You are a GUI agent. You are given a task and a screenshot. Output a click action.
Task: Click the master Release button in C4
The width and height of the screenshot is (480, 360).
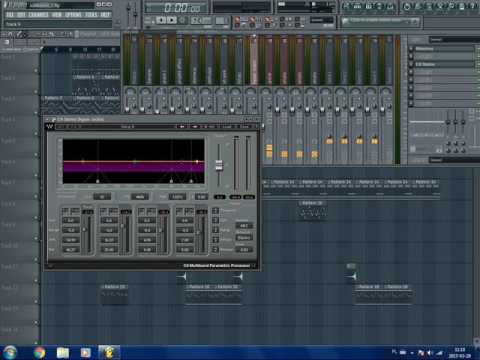pos(215,250)
